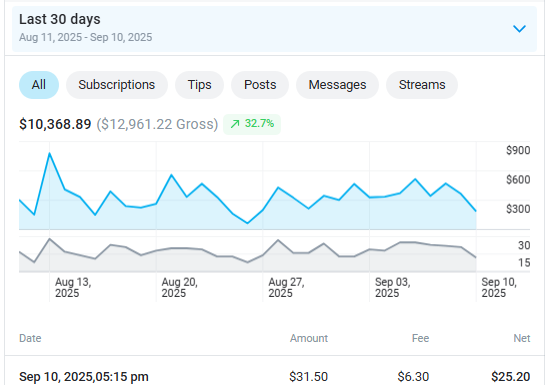Select the All earnings filter

tap(39, 85)
